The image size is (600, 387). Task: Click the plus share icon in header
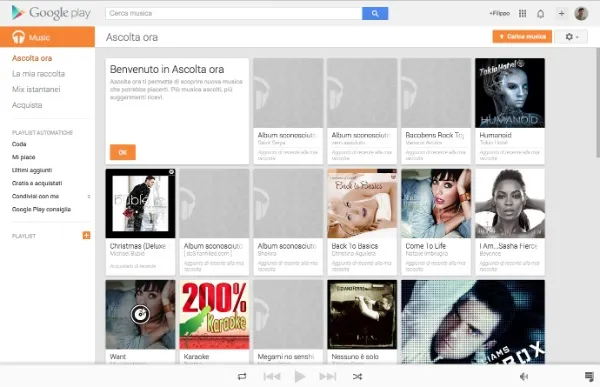[561, 13]
